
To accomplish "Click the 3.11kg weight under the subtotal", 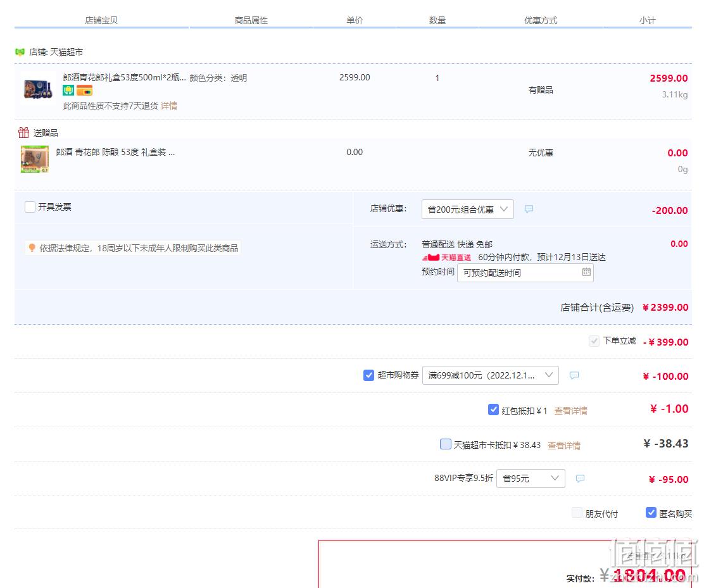I will [x=675, y=94].
